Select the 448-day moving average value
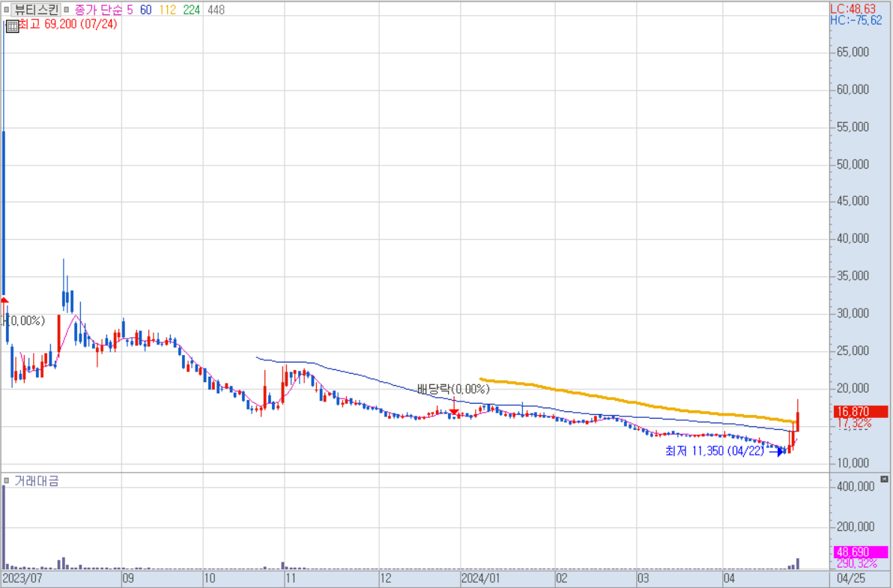Viewport: 893px width, 588px height. [216, 10]
